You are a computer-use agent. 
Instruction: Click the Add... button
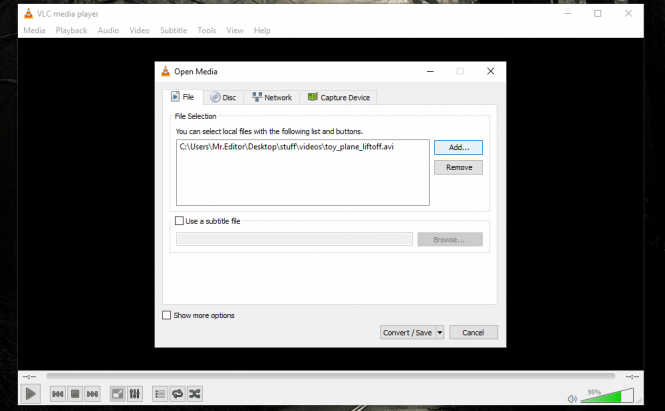pyautogui.click(x=458, y=147)
